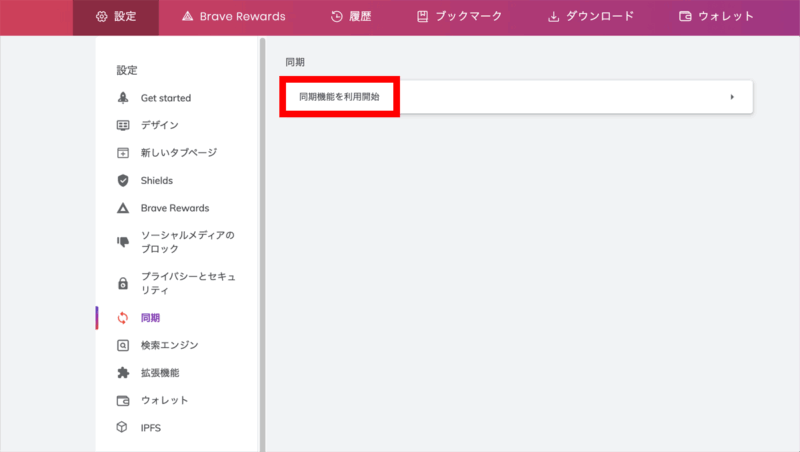800x452 pixels.
Task: Expand the 同期機能を利用開始 row arrow
Action: (x=732, y=97)
